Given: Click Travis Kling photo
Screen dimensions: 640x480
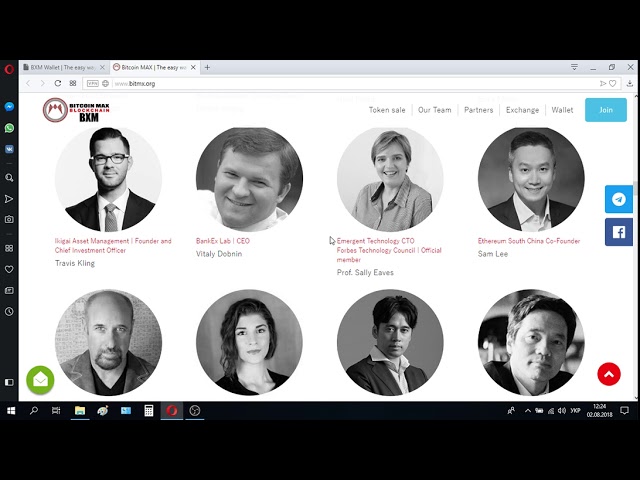Looking at the screenshot, I should 108,179.
